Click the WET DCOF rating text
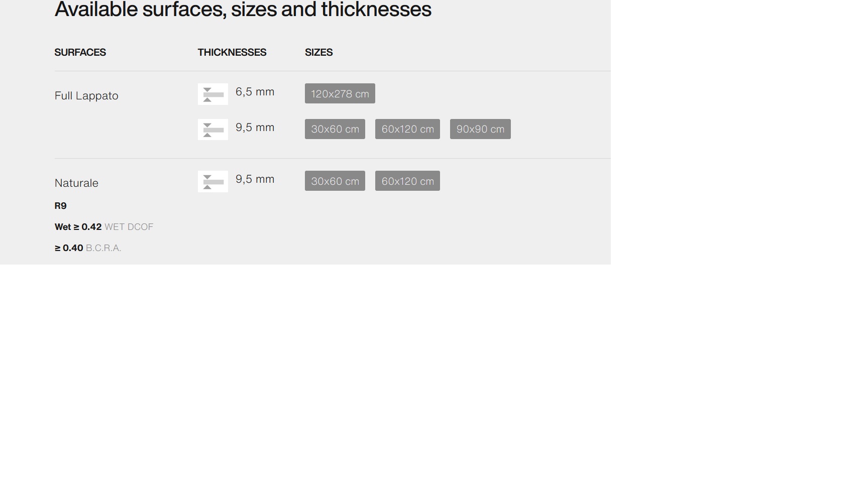This screenshot has width=868, height=488. [104, 227]
